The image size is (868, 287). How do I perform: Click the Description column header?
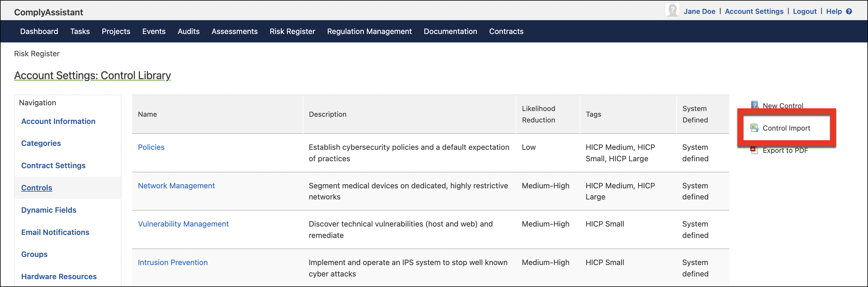(x=409, y=114)
